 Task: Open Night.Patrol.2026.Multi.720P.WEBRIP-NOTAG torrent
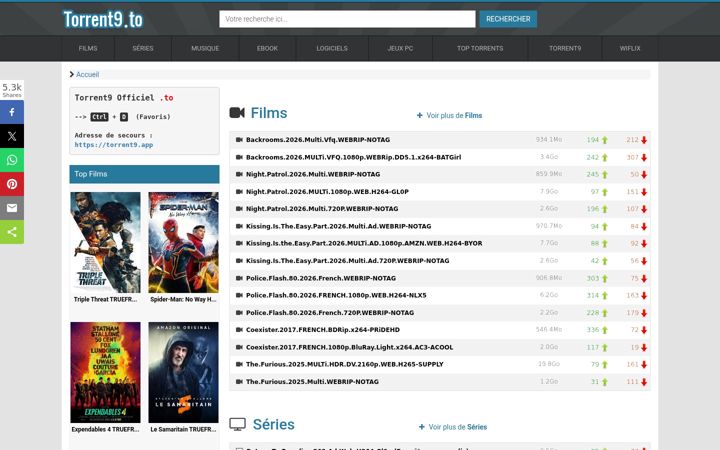pyautogui.click(x=322, y=208)
